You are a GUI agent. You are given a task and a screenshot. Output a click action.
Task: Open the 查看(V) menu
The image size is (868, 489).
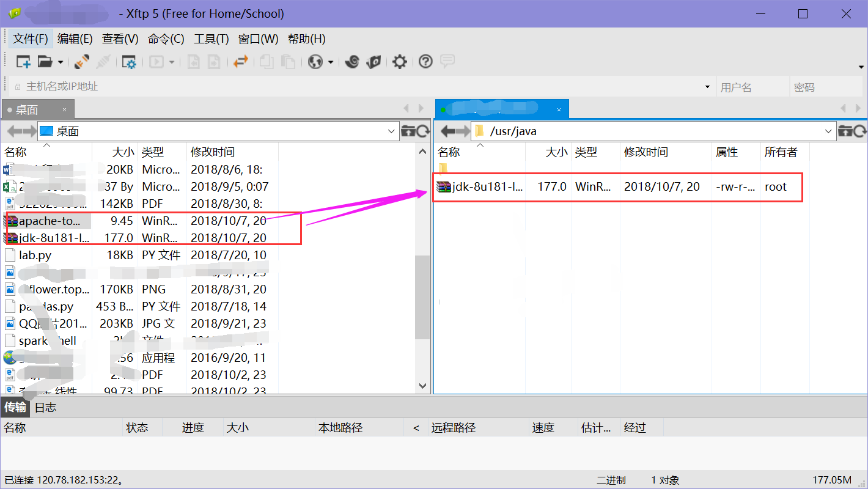[x=120, y=39]
